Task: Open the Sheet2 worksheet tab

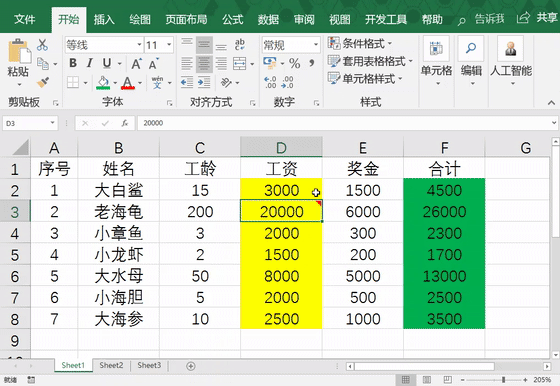Action: point(111,366)
